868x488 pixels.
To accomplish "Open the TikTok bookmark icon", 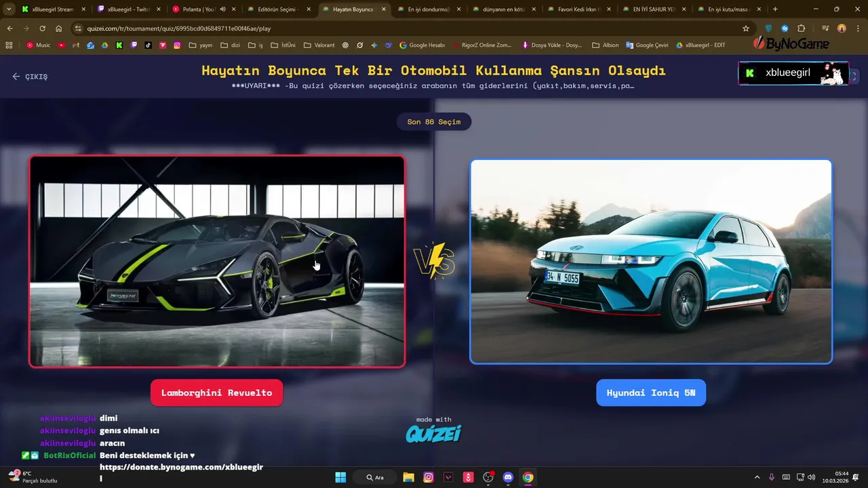I will click(148, 45).
